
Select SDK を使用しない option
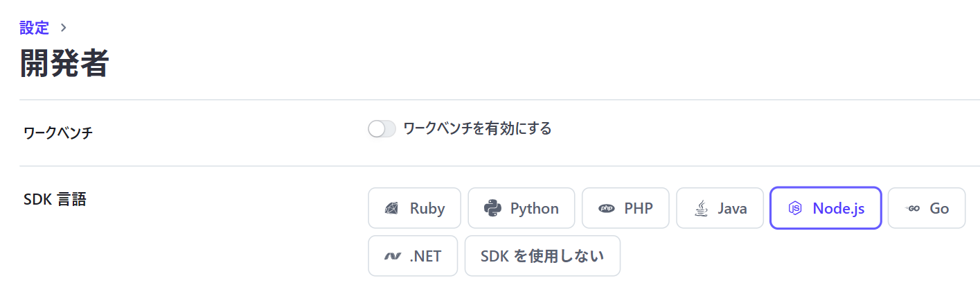[x=542, y=256]
